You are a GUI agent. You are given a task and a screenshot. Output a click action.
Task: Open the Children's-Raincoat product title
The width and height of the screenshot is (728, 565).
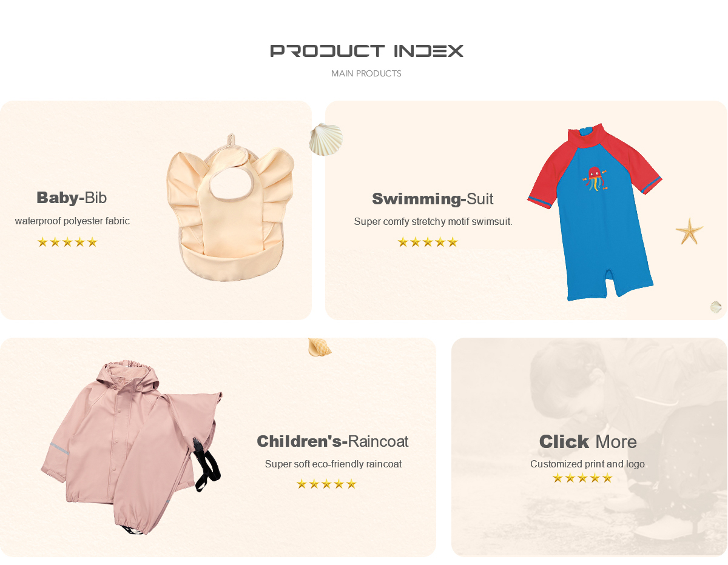(x=332, y=441)
